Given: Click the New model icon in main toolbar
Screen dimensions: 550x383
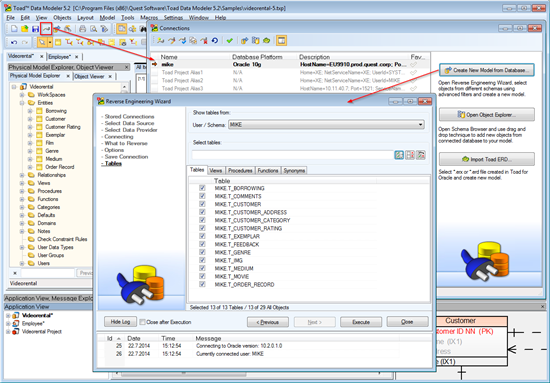Looking at the screenshot, I should (14, 29).
